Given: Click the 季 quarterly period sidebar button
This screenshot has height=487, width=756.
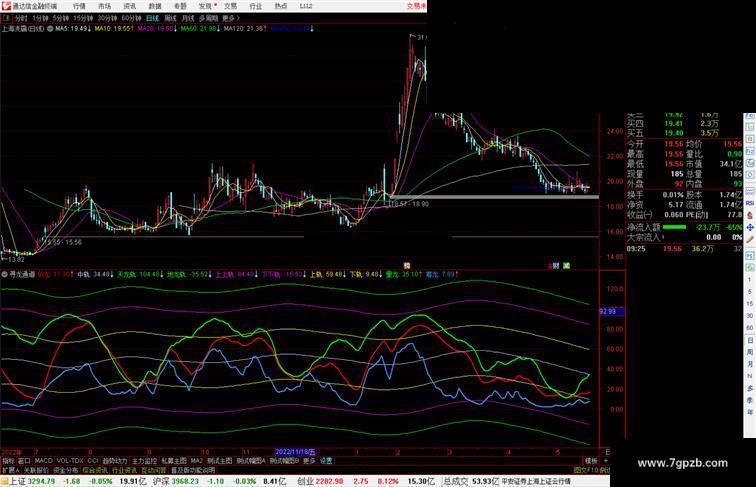Looking at the screenshot, I should coord(750,400).
